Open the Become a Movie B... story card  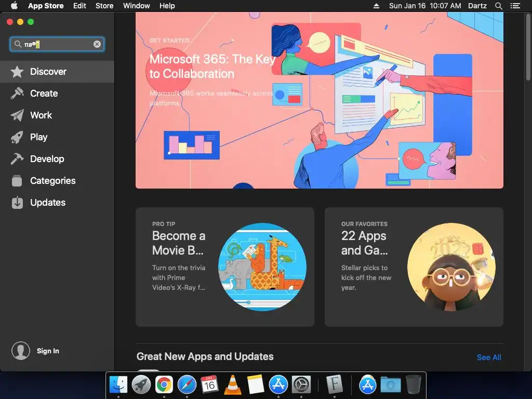coord(225,267)
